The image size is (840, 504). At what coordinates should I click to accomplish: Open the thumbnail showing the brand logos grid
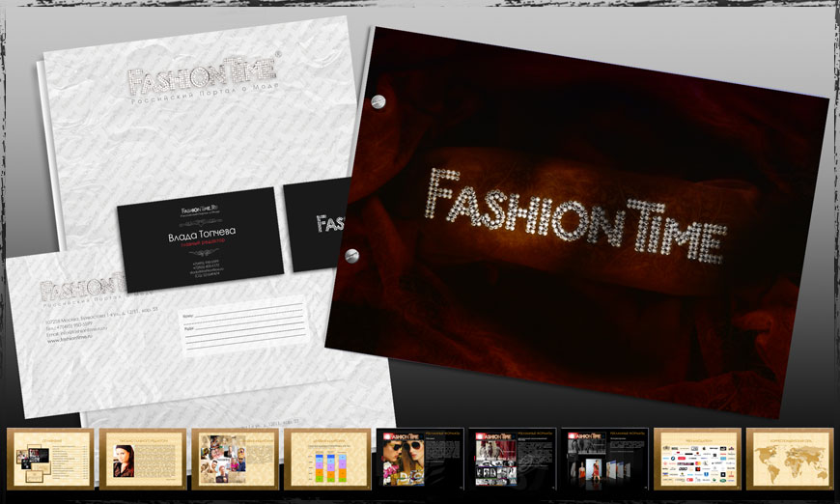pyautogui.click(x=697, y=459)
